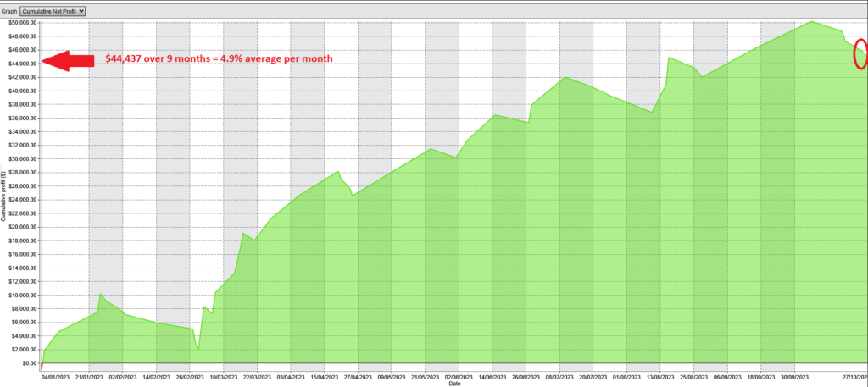This screenshot has width=868, height=387.
Task: Click the lowest dip of the curve near 26/02/2023
Action: click(x=198, y=349)
